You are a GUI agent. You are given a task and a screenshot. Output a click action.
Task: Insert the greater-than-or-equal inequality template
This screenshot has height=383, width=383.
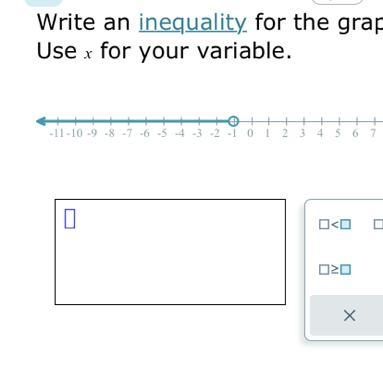(335, 269)
